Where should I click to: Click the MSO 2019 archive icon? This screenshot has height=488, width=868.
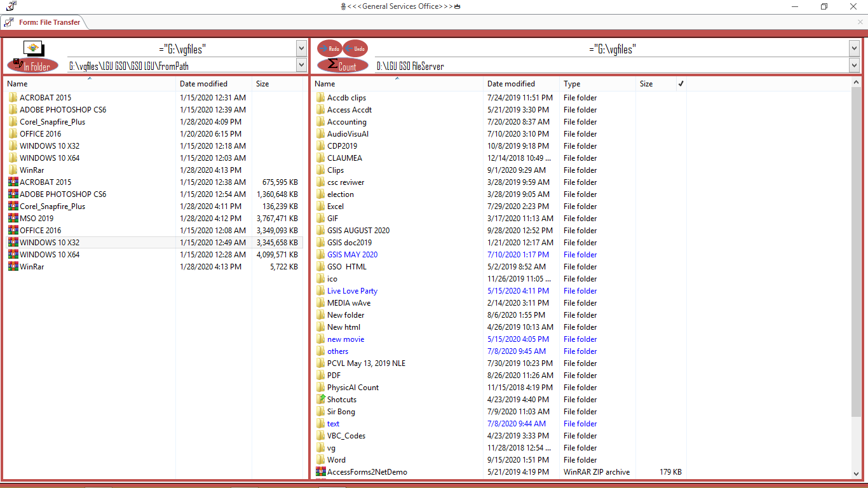13,219
